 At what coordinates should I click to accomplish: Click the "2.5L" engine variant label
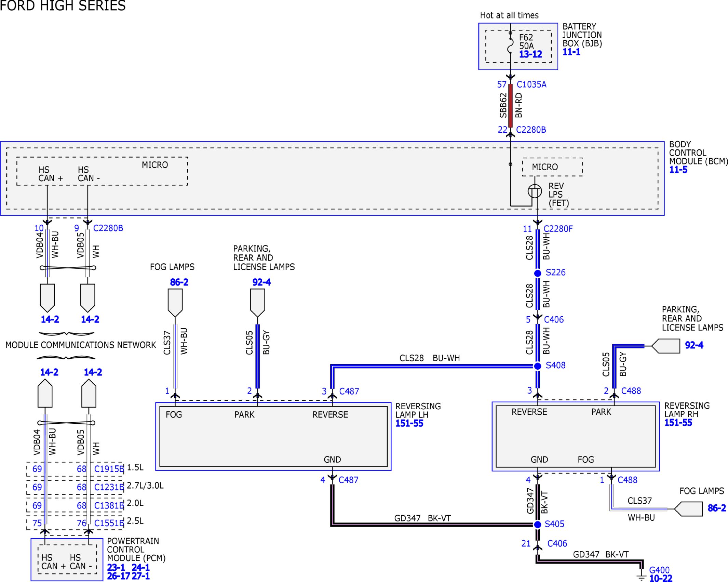[x=135, y=521]
